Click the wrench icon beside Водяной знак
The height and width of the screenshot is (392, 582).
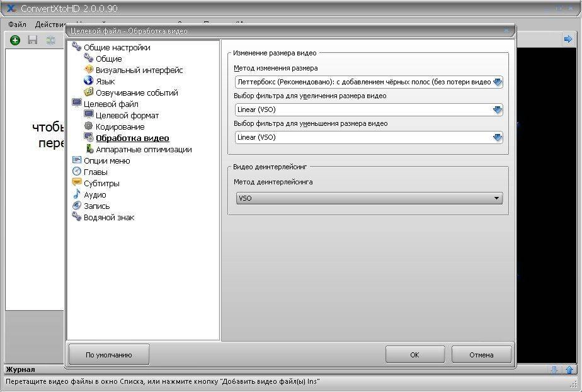point(76,216)
